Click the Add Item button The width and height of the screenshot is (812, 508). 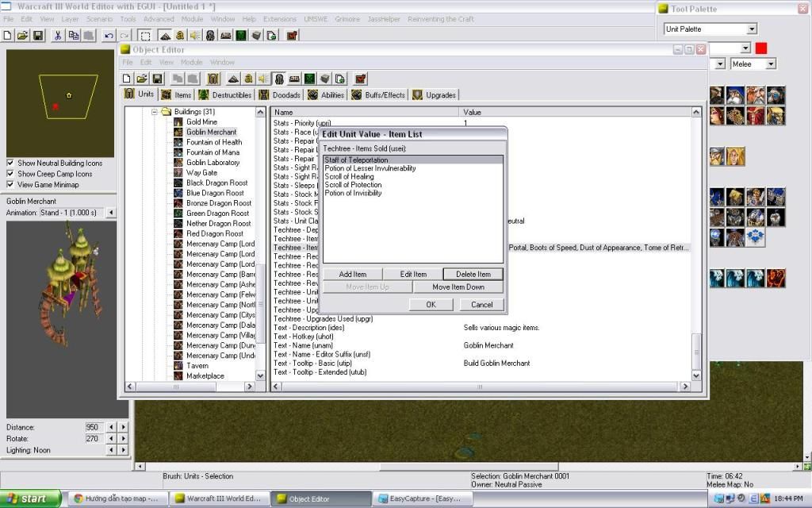(353, 274)
